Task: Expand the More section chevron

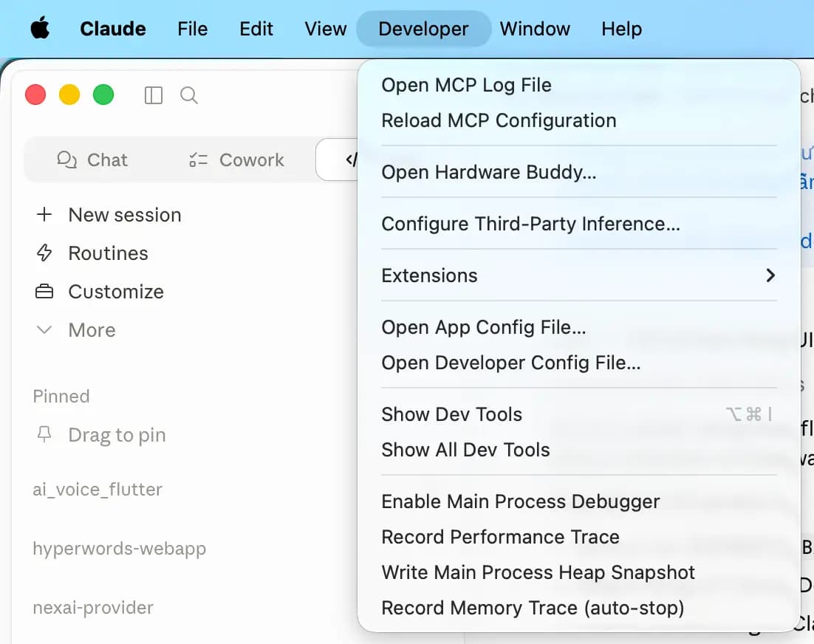Action: [x=44, y=330]
